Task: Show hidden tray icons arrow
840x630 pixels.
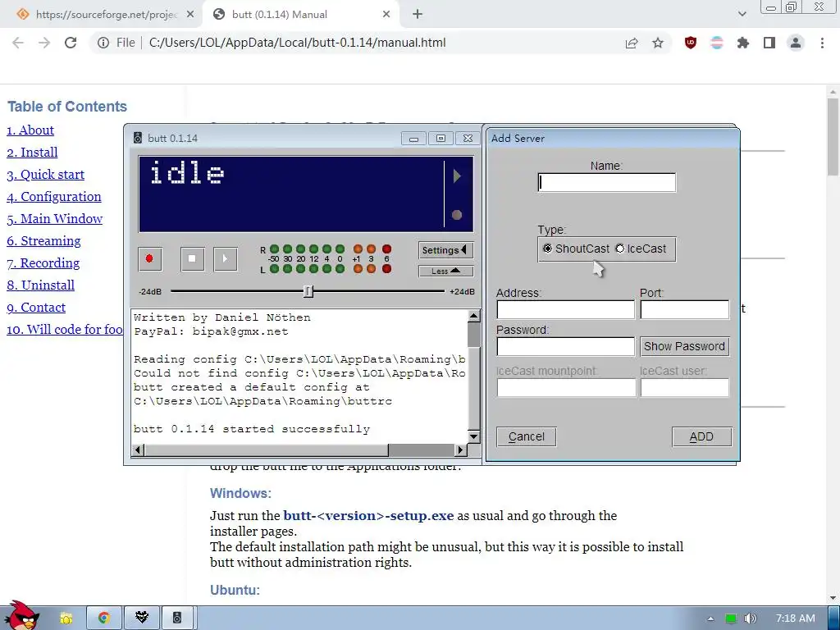Action: click(x=710, y=619)
